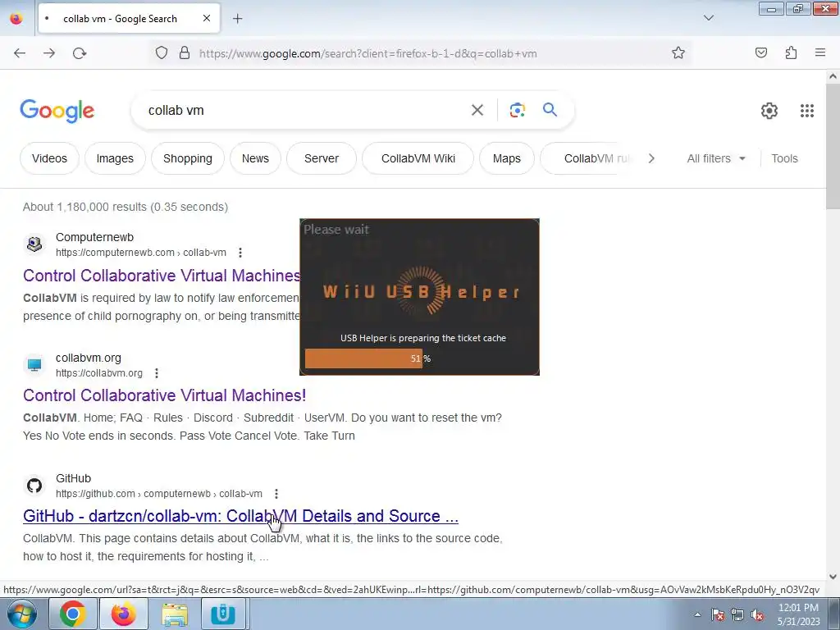Open the Google apps grid

coord(807,111)
